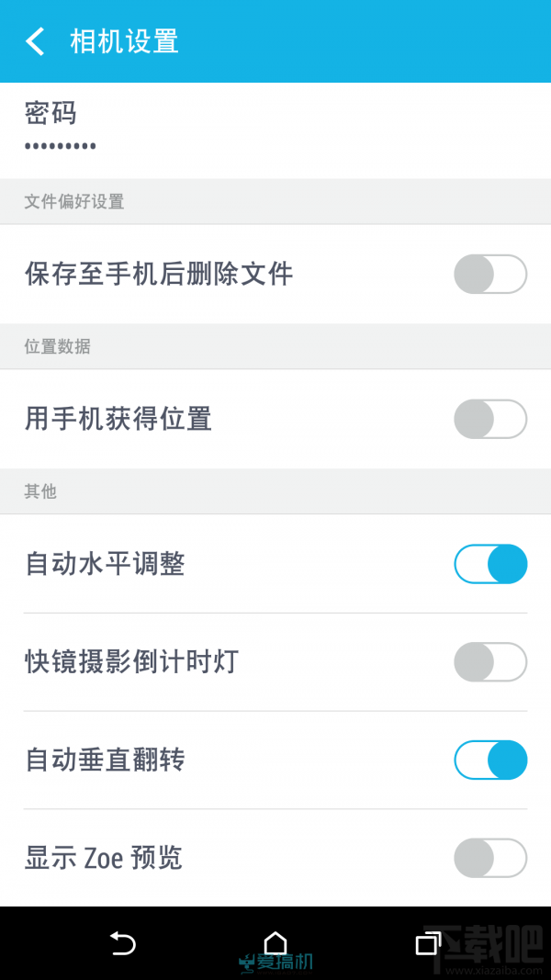Enable the 快镜摄影倒计时灯 switch
Screen dimensions: 551x980
tap(489, 662)
